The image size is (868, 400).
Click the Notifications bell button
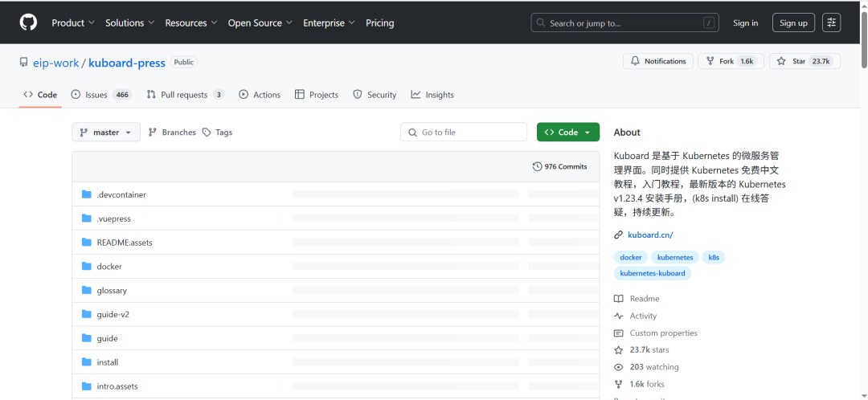pyautogui.click(x=658, y=61)
